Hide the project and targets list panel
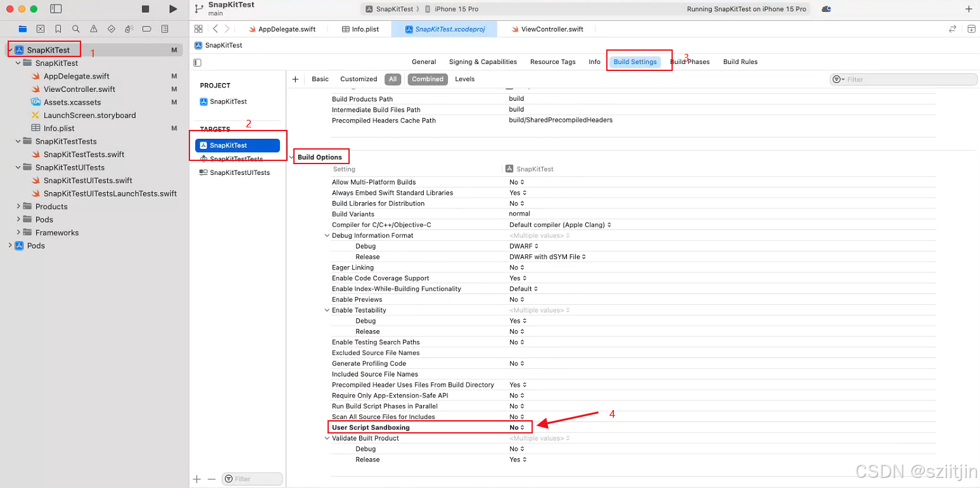Screen dimensions: 980x488 coord(198,62)
